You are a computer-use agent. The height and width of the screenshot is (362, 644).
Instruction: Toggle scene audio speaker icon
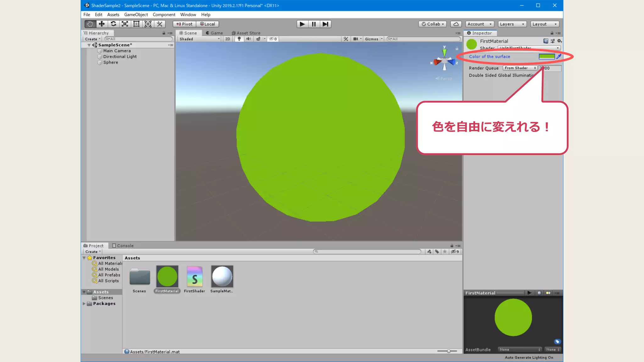[x=248, y=39]
